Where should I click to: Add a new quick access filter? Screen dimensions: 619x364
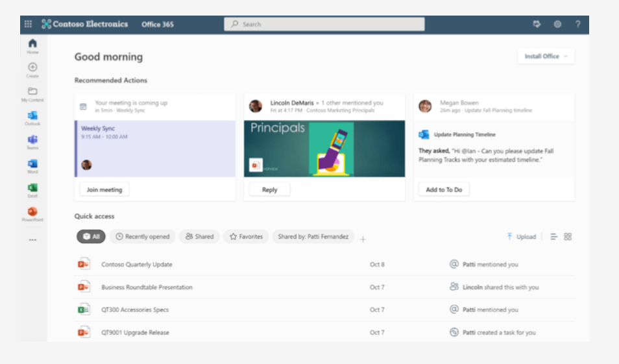point(363,239)
